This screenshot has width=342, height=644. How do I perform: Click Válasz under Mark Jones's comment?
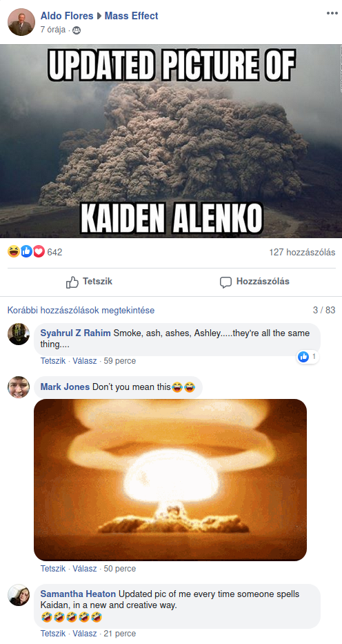85,569
